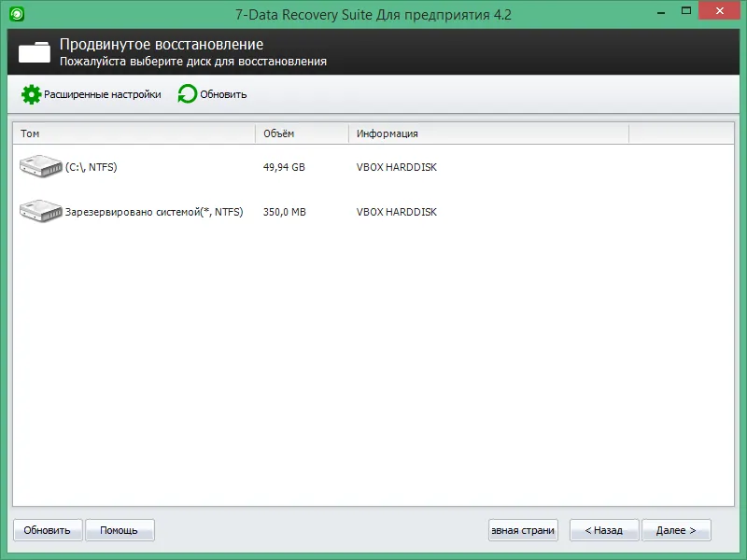The width and height of the screenshot is (747, 560).
Task: Select the system reserved partition drive icon
Action: pyautogui.click(x=41, y=211)
